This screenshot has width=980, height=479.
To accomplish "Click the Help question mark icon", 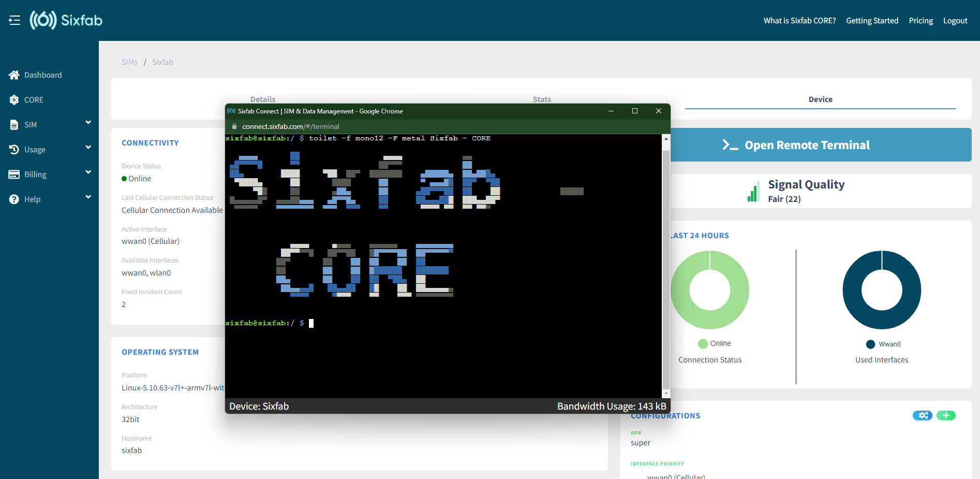I will tap(14, 199).
